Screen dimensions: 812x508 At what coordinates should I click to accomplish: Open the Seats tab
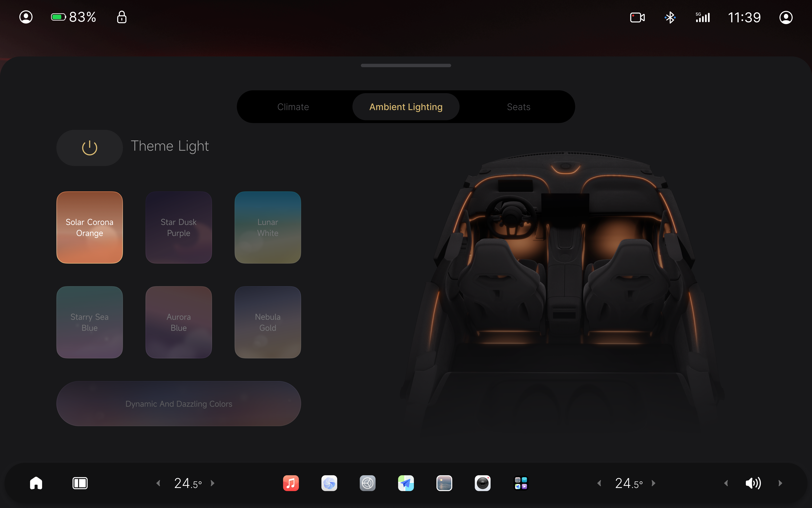(x=519, y=107)
